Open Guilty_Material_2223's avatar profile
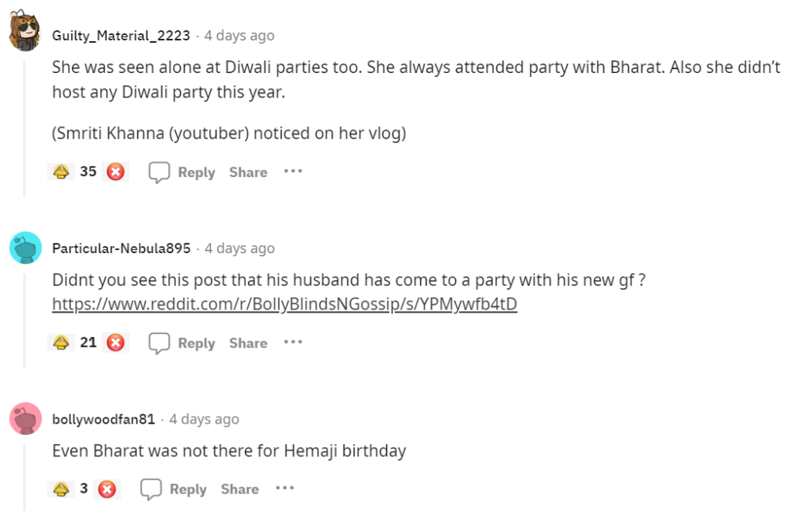The image size is (812, 511). point(25,33)
